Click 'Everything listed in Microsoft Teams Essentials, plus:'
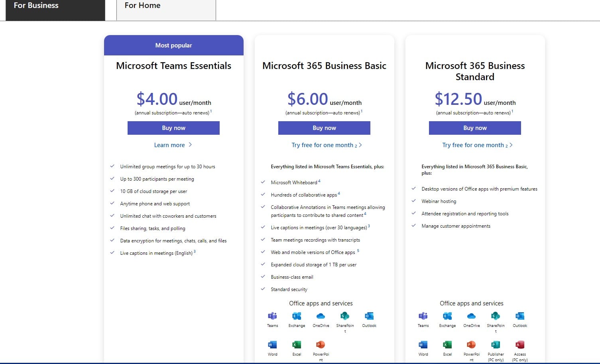Viewport: 600px width, 364px height. click(x=327, y=167)
